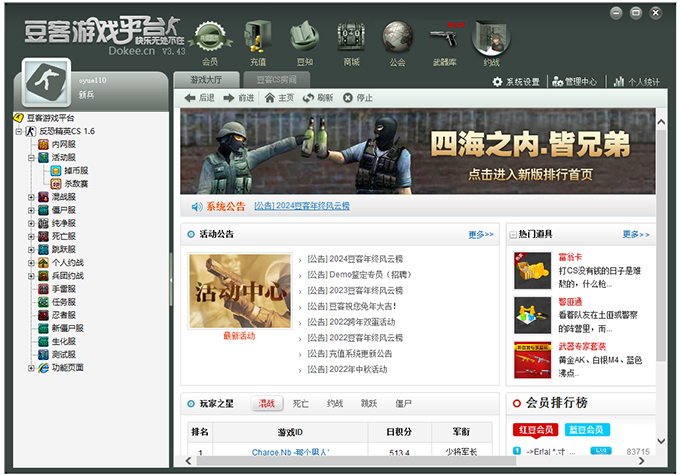Select the 内网服 server icon

pyautogui.click(x=43, y=144)
